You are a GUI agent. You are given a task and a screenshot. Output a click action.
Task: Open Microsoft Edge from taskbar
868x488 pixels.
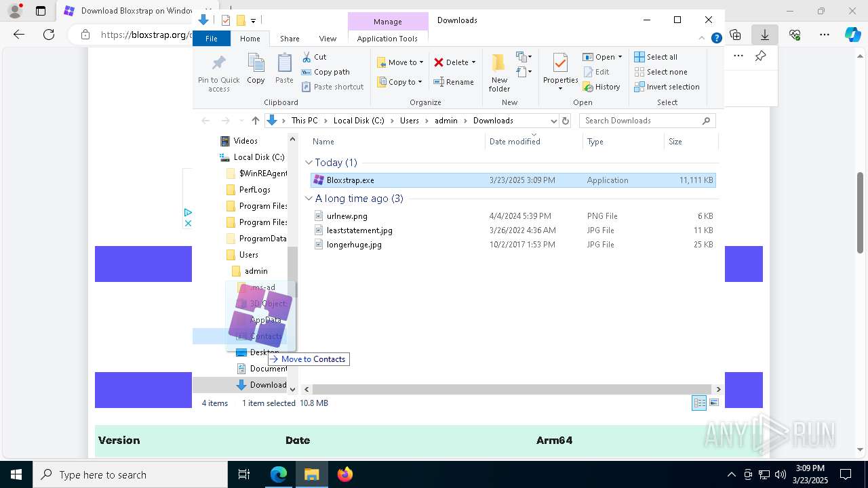(279, 474)
